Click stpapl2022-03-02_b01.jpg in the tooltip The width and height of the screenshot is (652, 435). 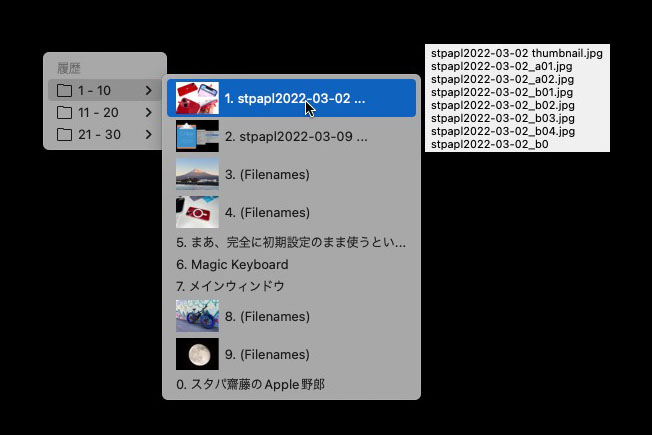[x=502, y=92]
